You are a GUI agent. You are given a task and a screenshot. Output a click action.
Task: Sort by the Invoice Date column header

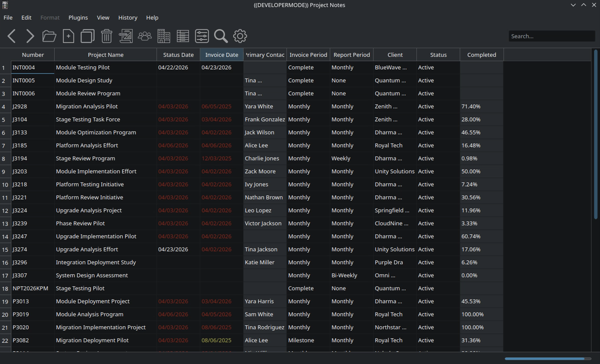pyautogui.click(x=222, y=55)
